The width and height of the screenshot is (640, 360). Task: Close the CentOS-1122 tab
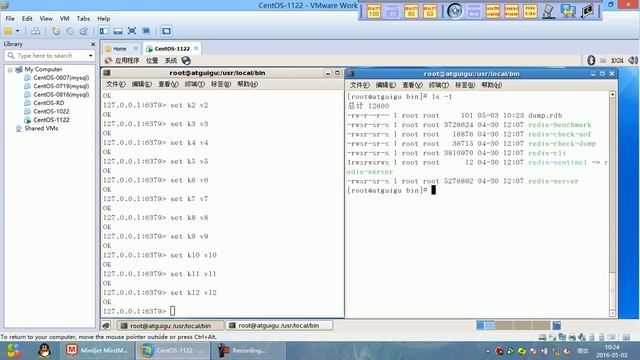[x=196, y=48]
